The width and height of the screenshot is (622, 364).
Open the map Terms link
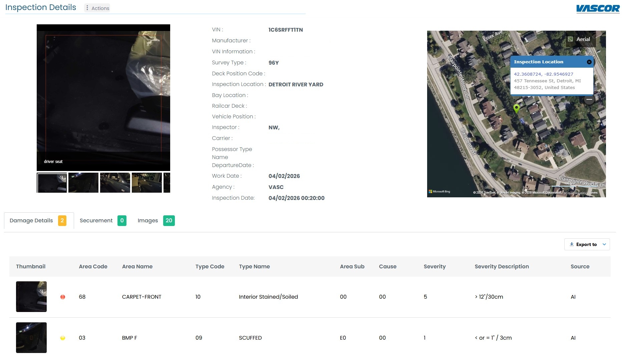(x=594, y=193)
